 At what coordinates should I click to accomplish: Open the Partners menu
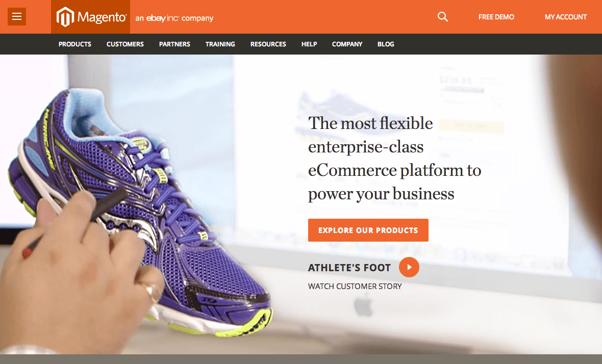pos(174,44)
